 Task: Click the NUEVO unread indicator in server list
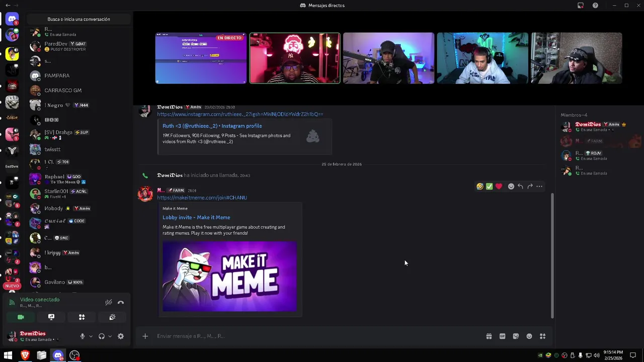[12, 286]
